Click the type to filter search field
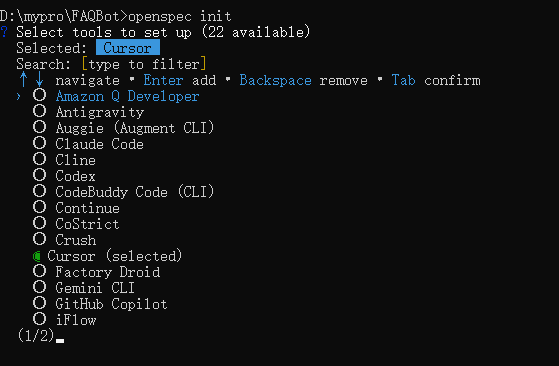 pos(144,64)
